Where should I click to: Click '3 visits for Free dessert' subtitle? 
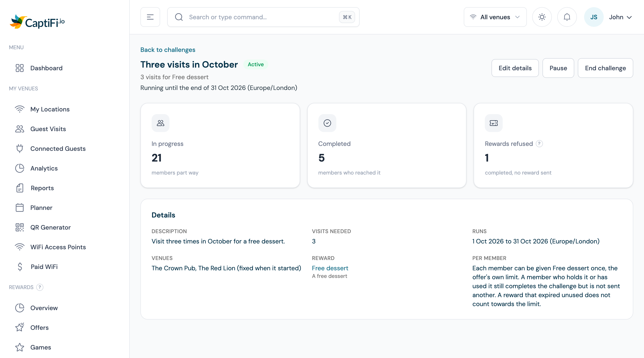[174, 77]
